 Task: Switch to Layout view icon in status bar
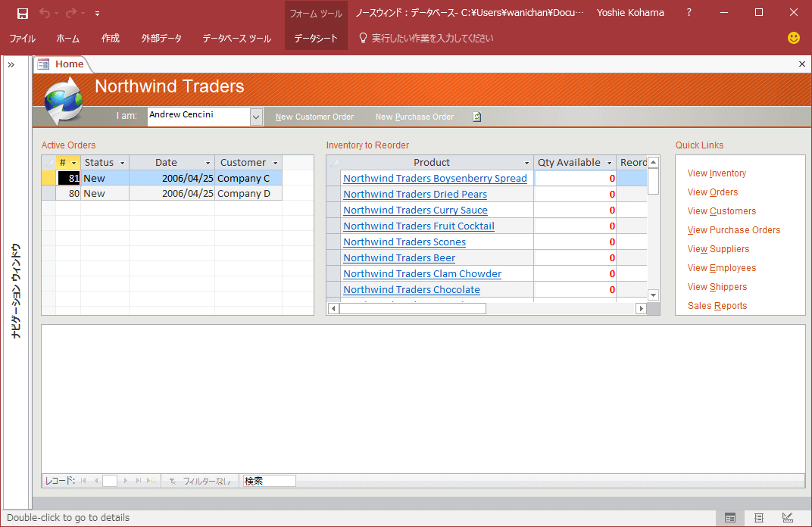click(759, 518)
